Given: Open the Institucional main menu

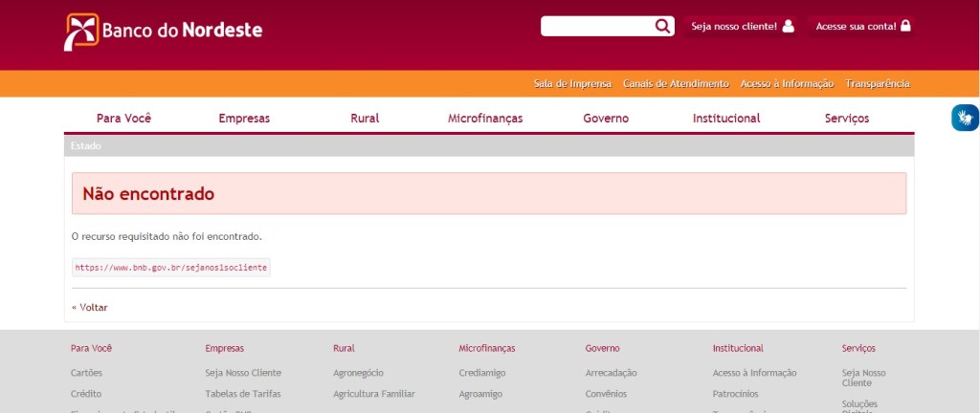Looking at the screenshot, I should click(726, 119).
